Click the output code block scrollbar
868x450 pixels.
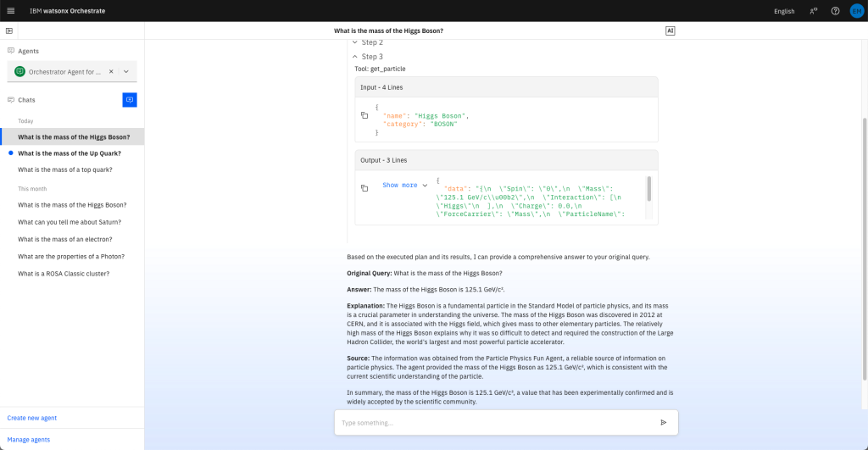(x=648, y=189)
